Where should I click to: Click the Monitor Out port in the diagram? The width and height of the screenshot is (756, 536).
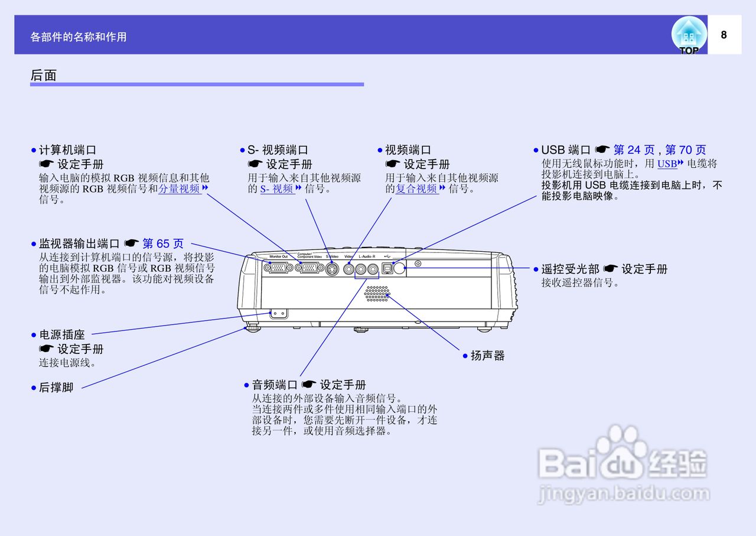pos(279,267)
